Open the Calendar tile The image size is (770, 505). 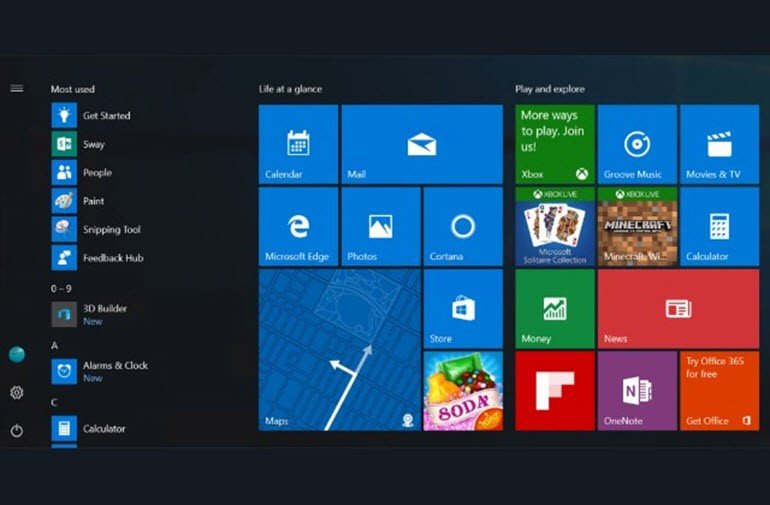(298, 144)
